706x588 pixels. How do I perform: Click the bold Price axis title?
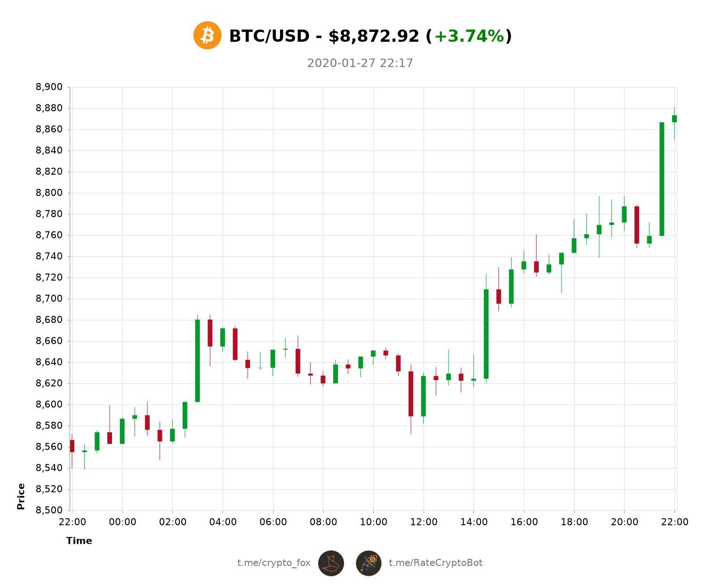click(x=21, y=496)
